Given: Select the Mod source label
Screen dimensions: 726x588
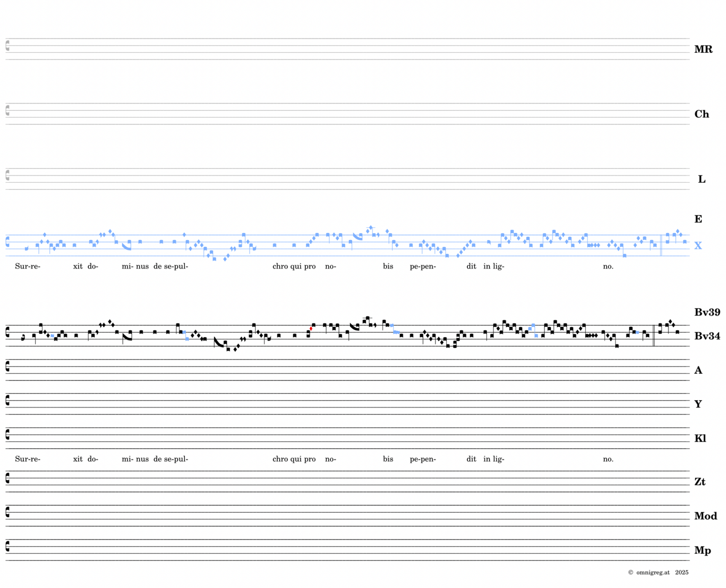Looking at the screenshot, I should (705, 516).
